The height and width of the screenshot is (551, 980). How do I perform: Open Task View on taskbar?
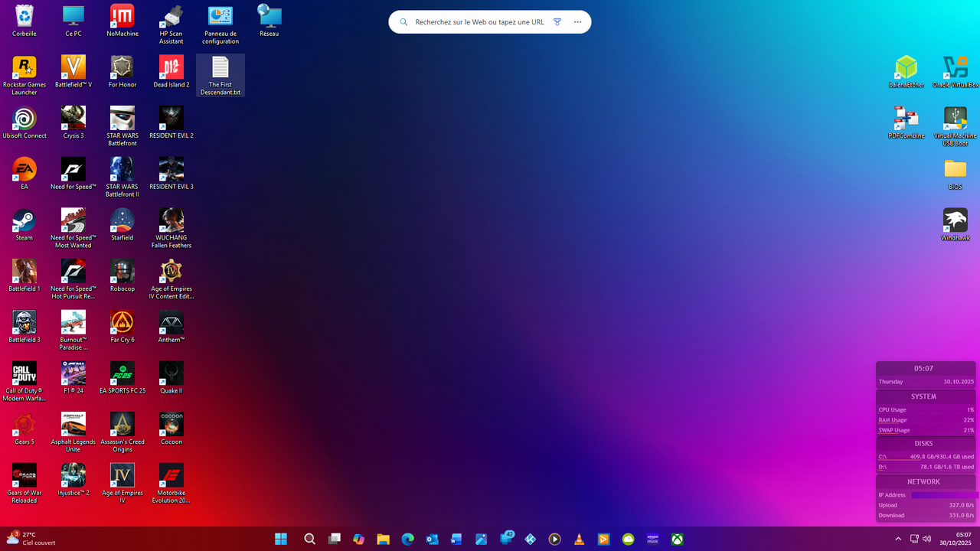coord(334,540)
